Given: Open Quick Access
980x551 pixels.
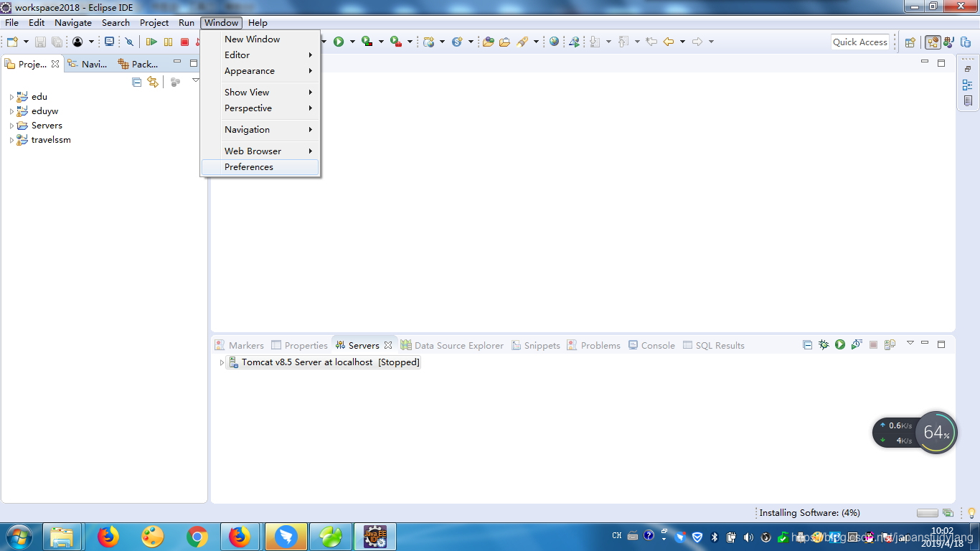Looking at the screenshot, I should pyautogui.click(x=859, y=42).
